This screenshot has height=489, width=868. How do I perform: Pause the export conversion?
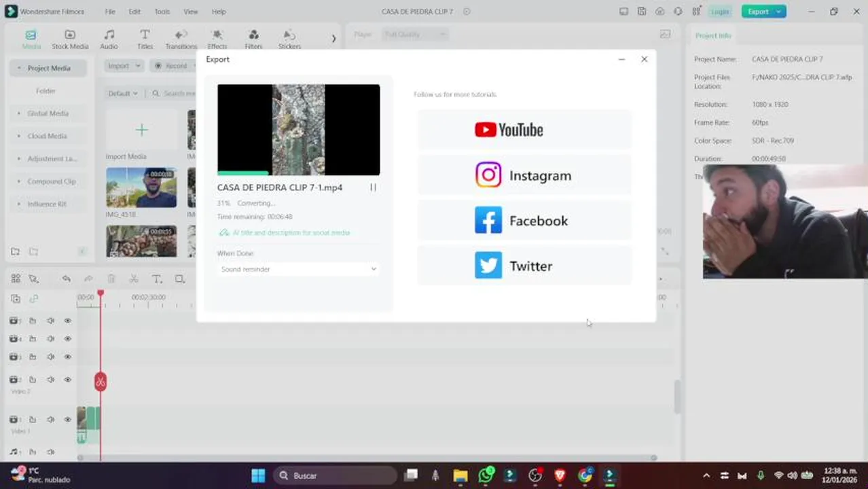pos(373,187)
